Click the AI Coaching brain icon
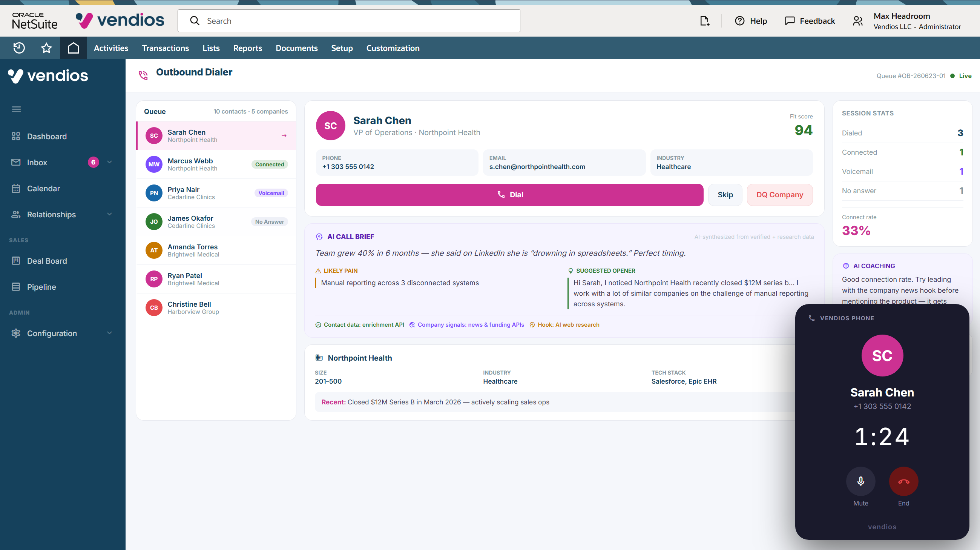Image resolution: width=980 pixels, height=550 pixels. click(x=846, y=266)
